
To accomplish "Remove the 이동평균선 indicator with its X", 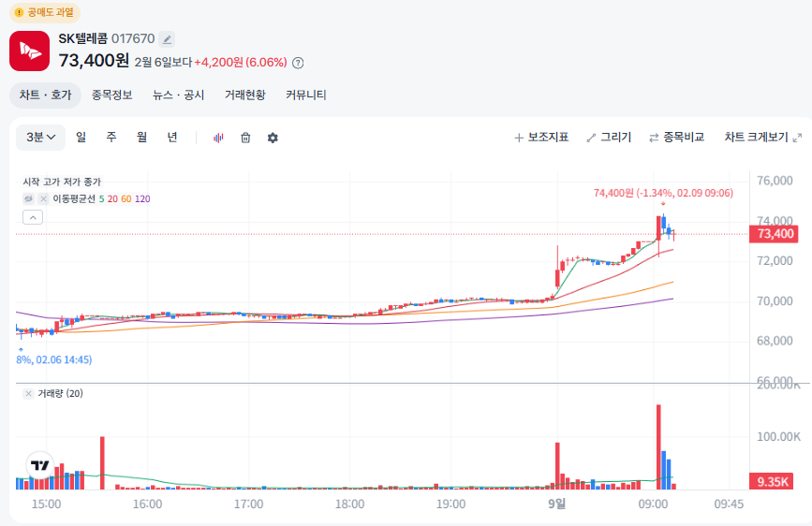I will click(43, 198).
